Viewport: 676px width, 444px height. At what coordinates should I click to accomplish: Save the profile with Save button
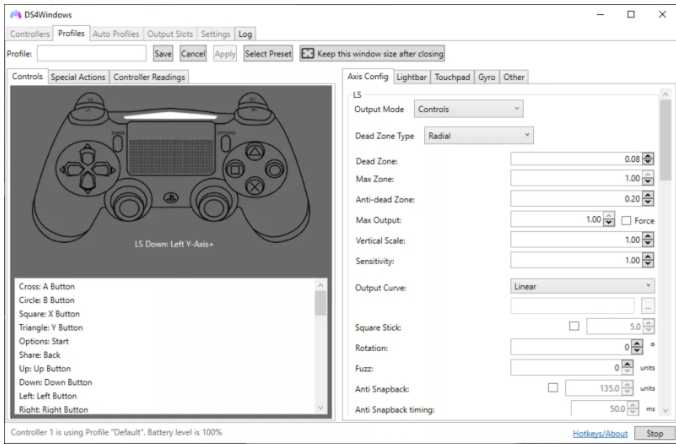[163, 53]
